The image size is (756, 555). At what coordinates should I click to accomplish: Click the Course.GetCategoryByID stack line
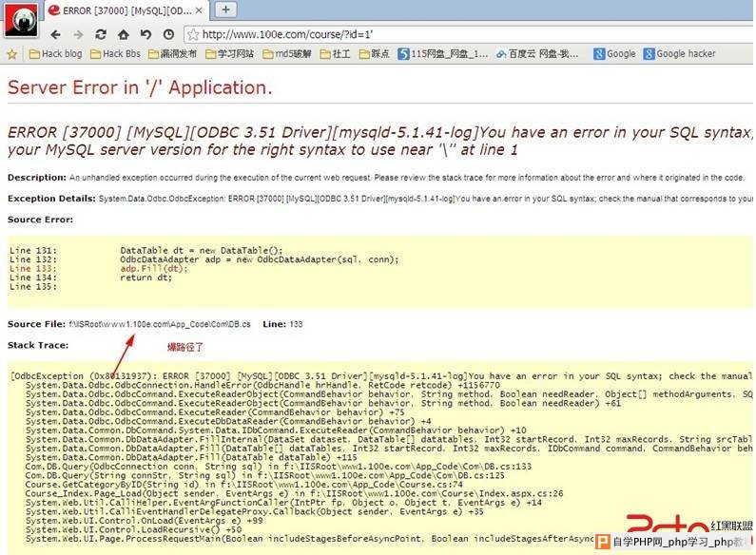243,485
